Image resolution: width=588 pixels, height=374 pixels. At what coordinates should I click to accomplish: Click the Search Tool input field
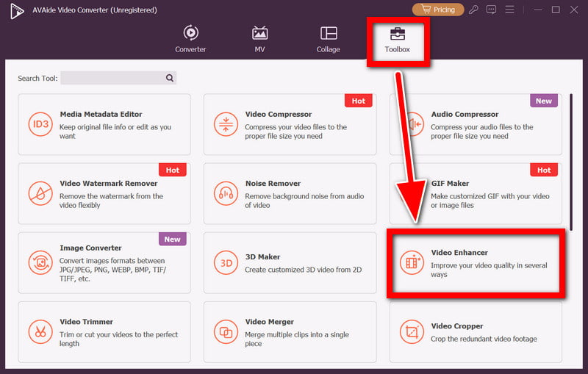coord(112,78)
